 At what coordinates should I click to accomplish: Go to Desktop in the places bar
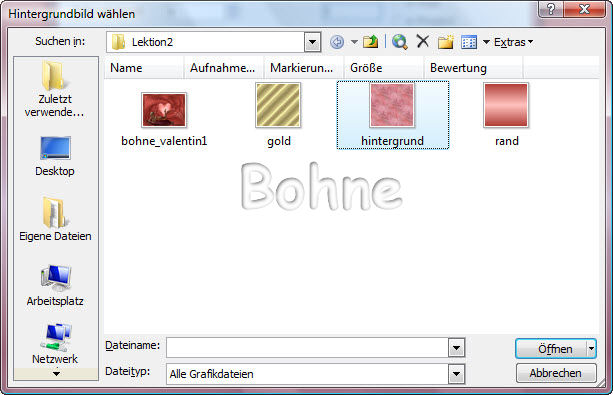[55, 156]
